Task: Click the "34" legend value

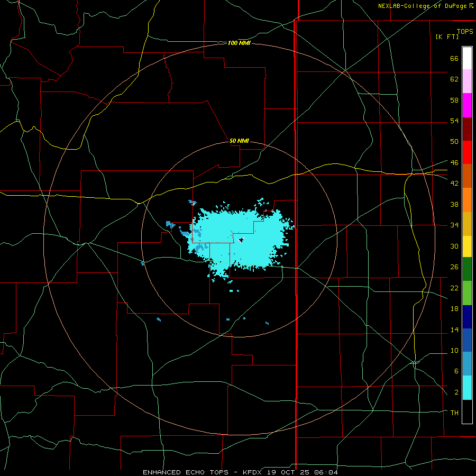Action: tap(454, 225)
